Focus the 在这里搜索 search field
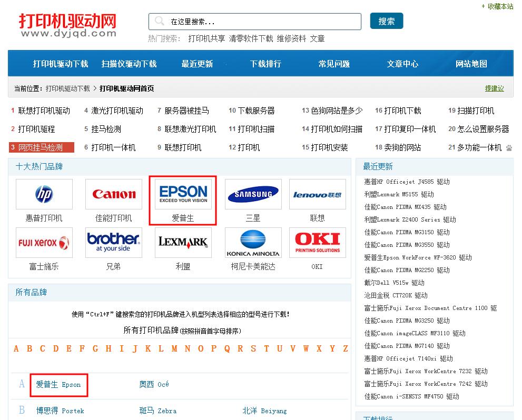The image size is (522, 420). (254, 22)
